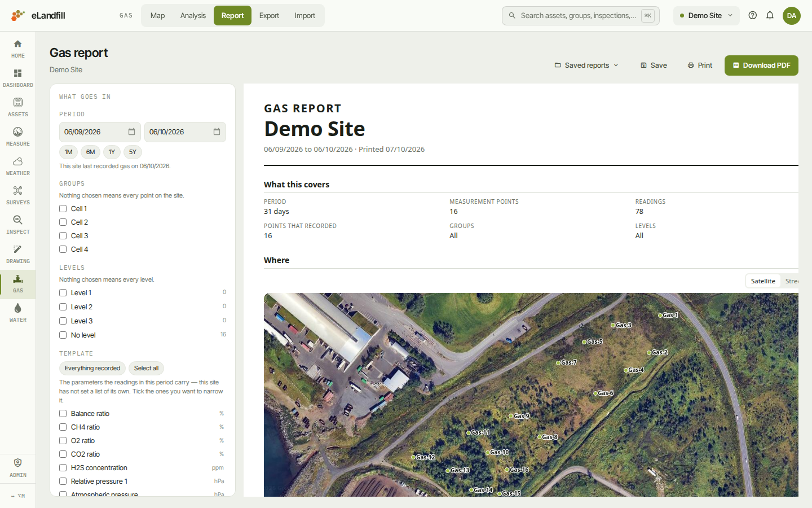Open the Drawing sidebar icon
This screenshot has width=812, height=508.
click(17, 254)
